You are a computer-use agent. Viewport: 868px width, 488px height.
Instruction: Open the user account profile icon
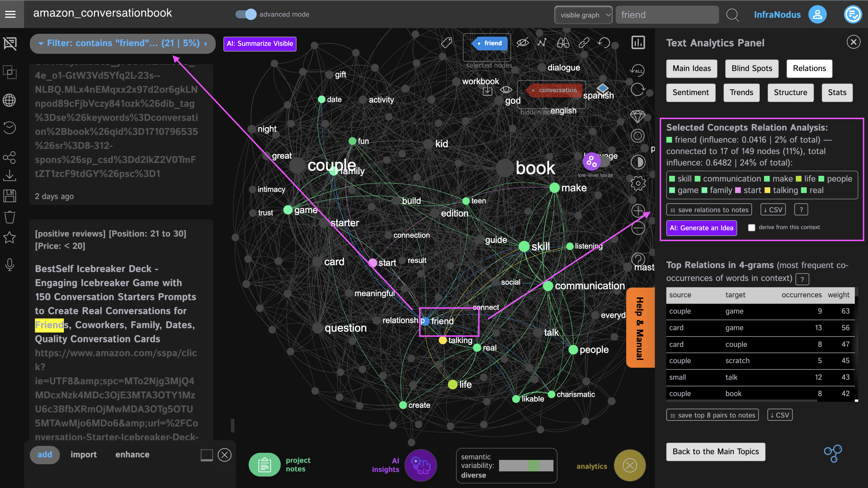(x=817, y=15)
